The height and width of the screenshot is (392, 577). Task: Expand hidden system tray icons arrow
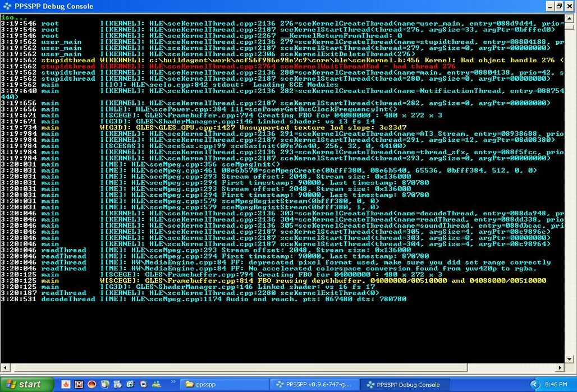(x=534, y=385)
